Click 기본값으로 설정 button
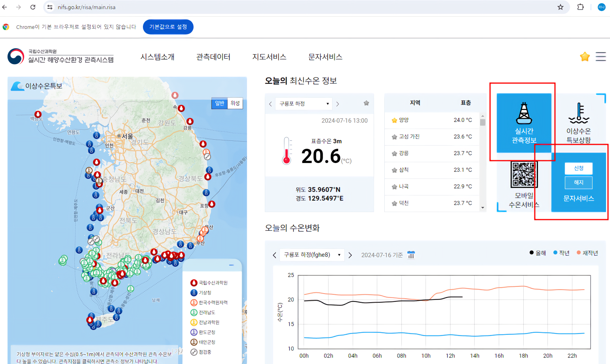Viewport: 610px width, 364px height. [x=168, y=27]
